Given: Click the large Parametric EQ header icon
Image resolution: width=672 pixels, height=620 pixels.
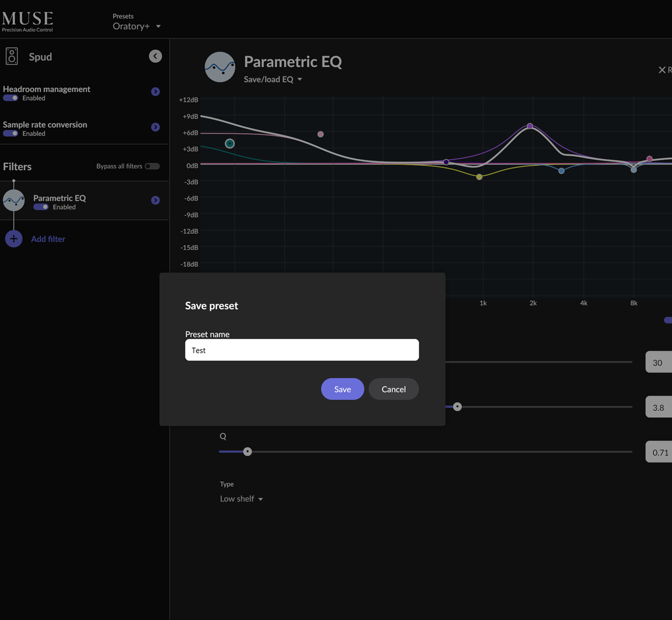Looking at the screenshot, I should pos(220,67).
